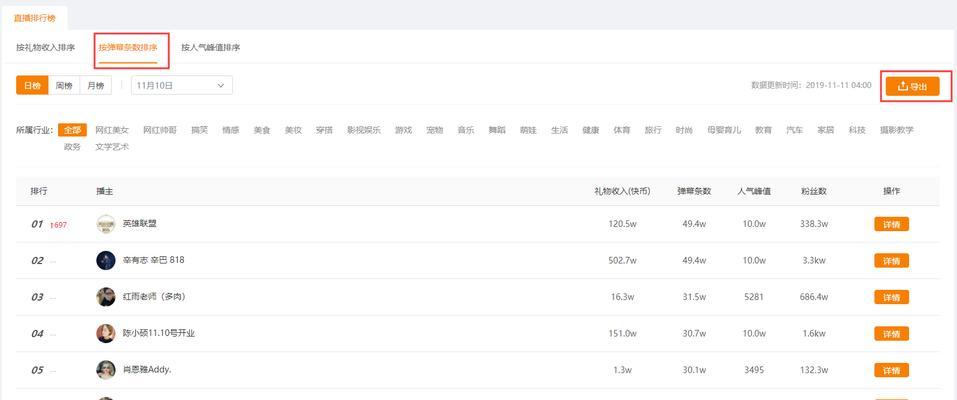Select the 按人气峰值排序 tab

(211, 47)
